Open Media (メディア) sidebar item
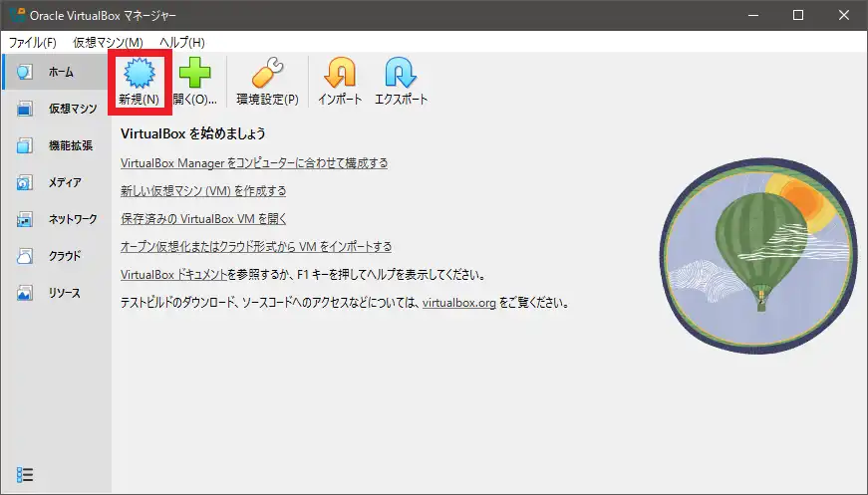Viewport: 868px width, 495px height. pyautogui.click(x=56, y=182)
